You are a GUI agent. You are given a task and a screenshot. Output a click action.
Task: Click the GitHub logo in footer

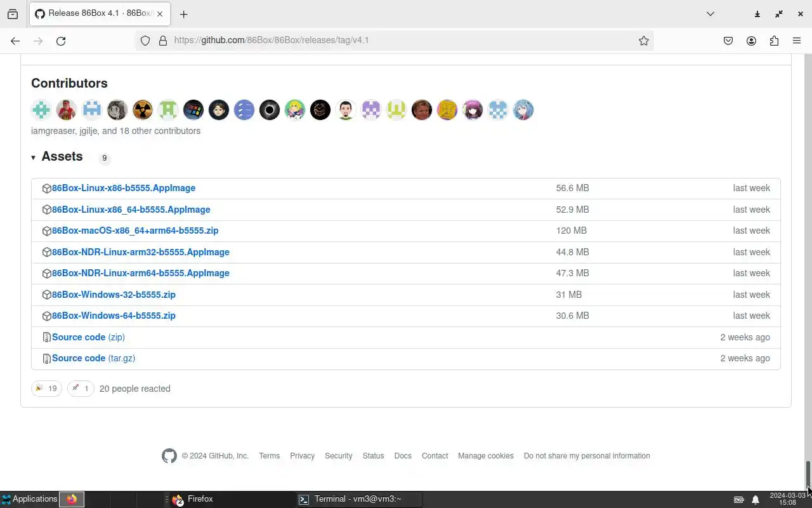tap(169, 456)
